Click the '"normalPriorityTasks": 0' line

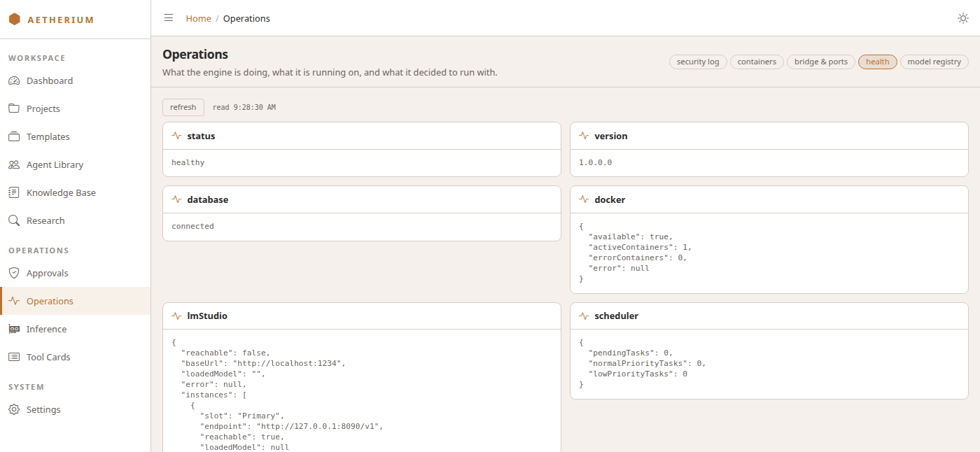pyautogui.click(x=647, y=363)
